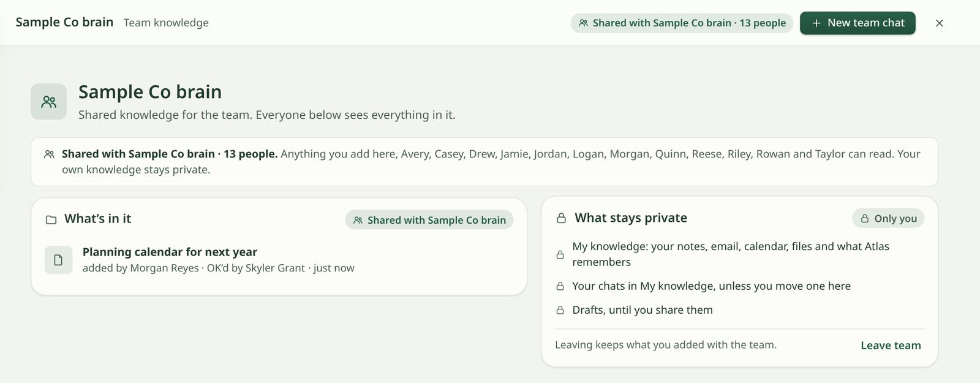Click the Sample Co brain title in top bar
This screenshot has height=383, width=980.
tap(64, 22)
